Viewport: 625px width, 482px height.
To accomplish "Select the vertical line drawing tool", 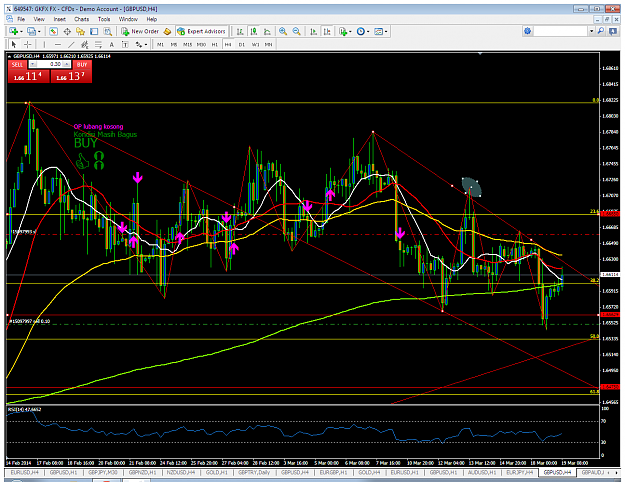I will click(x=44, y=45).
